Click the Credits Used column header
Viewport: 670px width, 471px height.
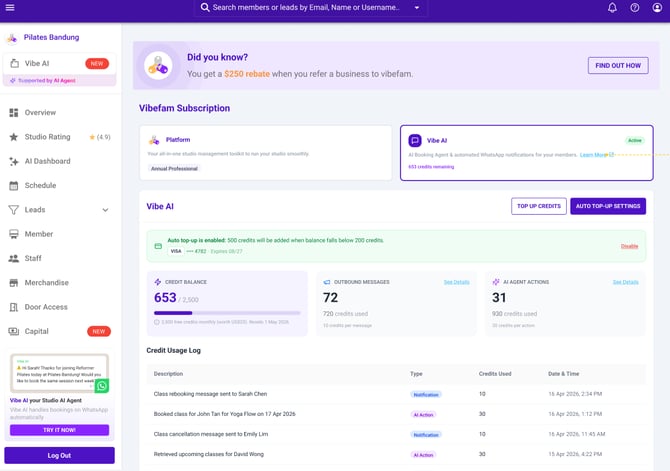click(x=495, y=374)
